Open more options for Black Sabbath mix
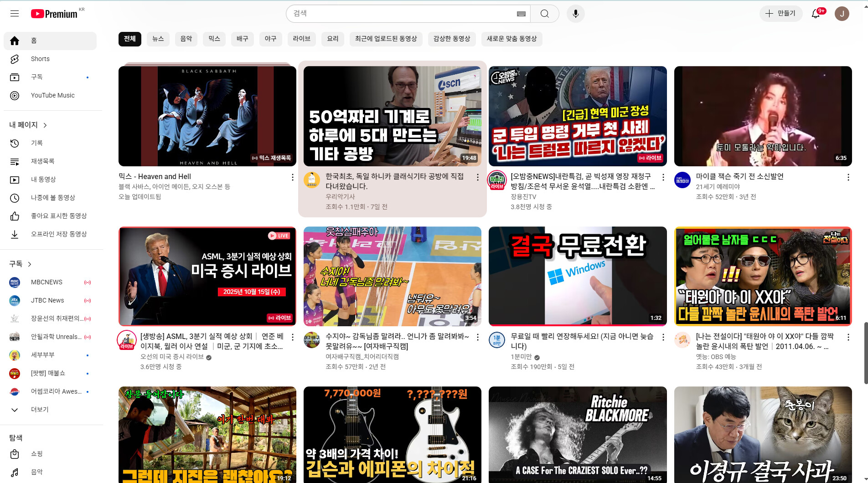The width and height of the screenshot is (868, 483). click(x=292, y=177)
